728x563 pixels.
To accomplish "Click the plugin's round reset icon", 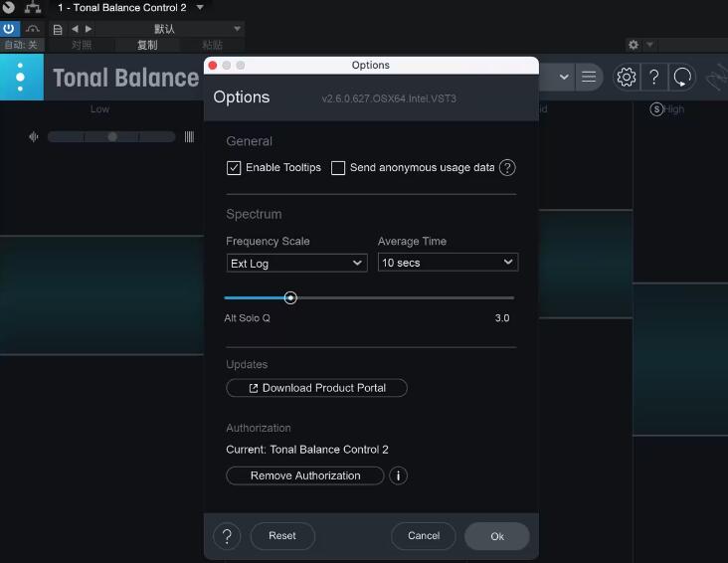I will 682,77.
